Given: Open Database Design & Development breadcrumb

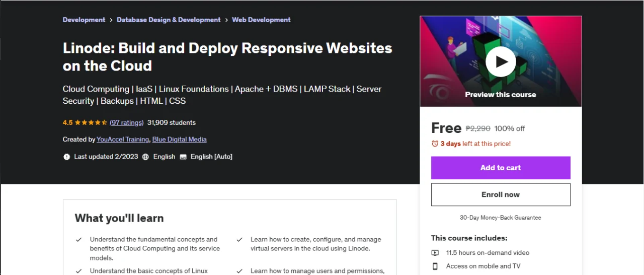Looking at the screenshot, I should coord(169,20).
